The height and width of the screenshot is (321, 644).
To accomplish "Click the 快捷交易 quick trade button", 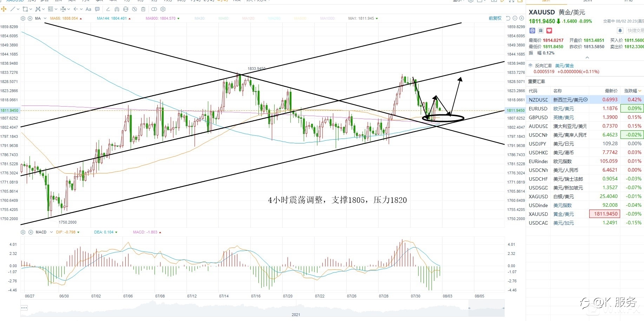I will [635, 31].
